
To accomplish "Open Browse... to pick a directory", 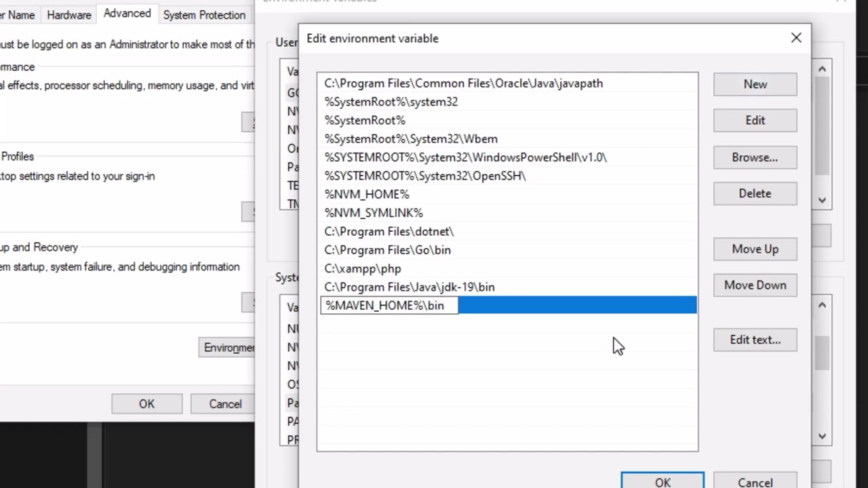I will click(x=755, y=157).
